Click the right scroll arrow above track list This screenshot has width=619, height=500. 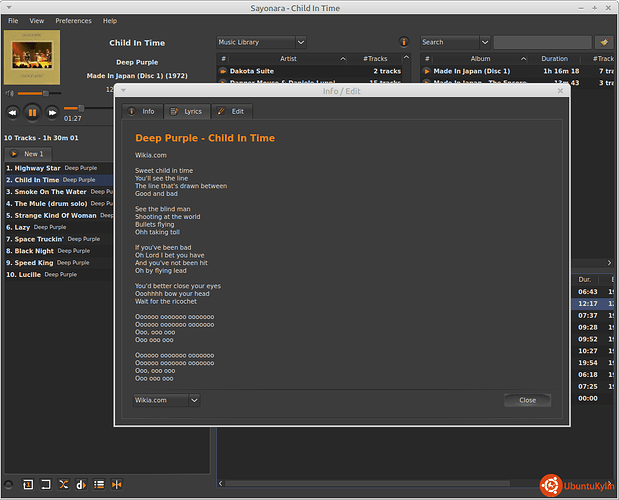(x=609, y=263)
